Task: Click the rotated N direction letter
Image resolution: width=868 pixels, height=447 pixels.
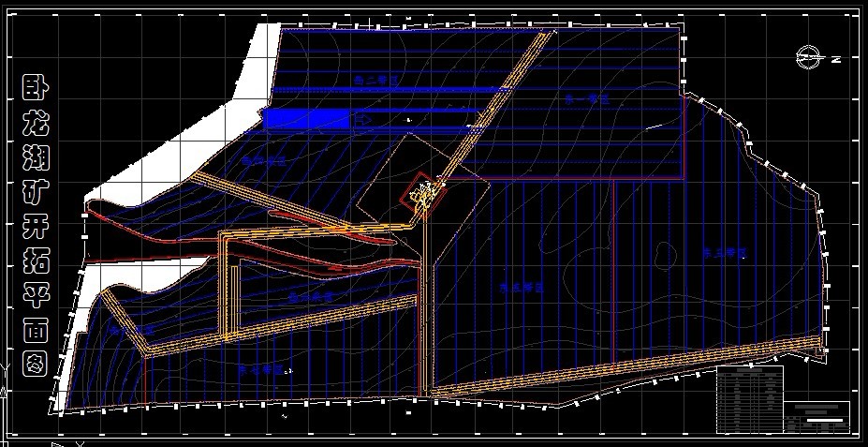Action: 836,59
